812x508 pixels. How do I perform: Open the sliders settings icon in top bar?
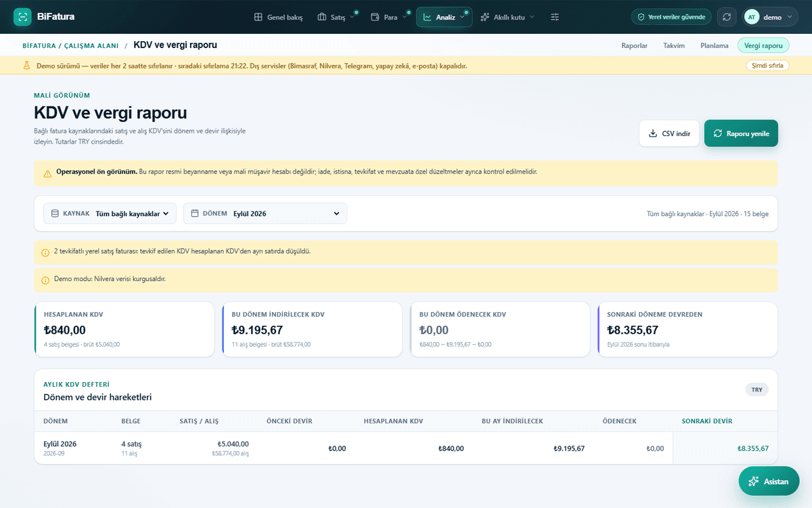tap(555, 17)
